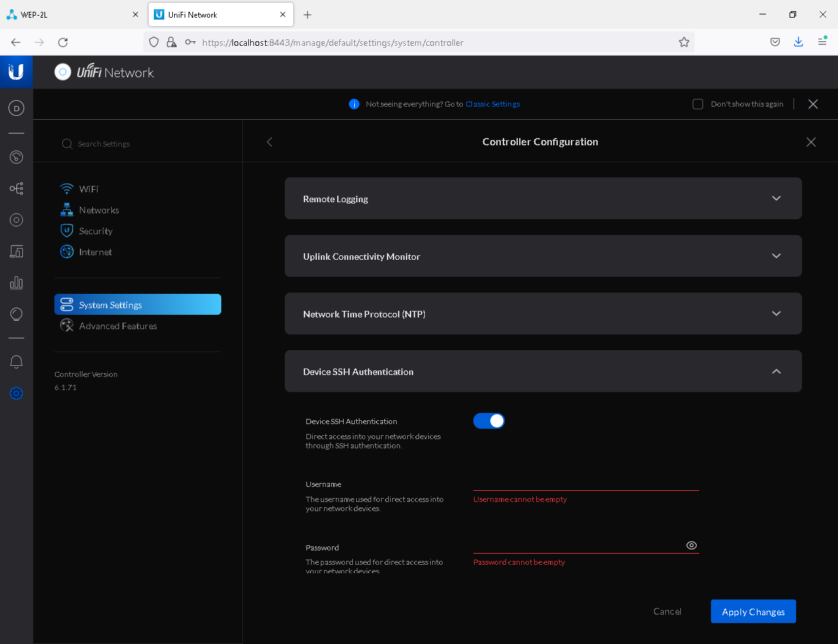Close the UniFi Network tab

[x=283, y=14]
